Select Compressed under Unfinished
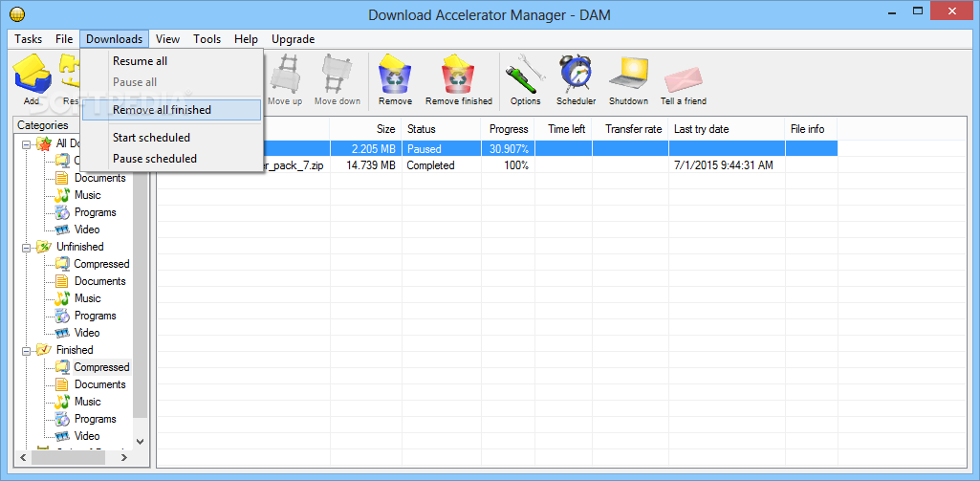The width and height of the screenshot is (980, 481). (x=101, y=264)
